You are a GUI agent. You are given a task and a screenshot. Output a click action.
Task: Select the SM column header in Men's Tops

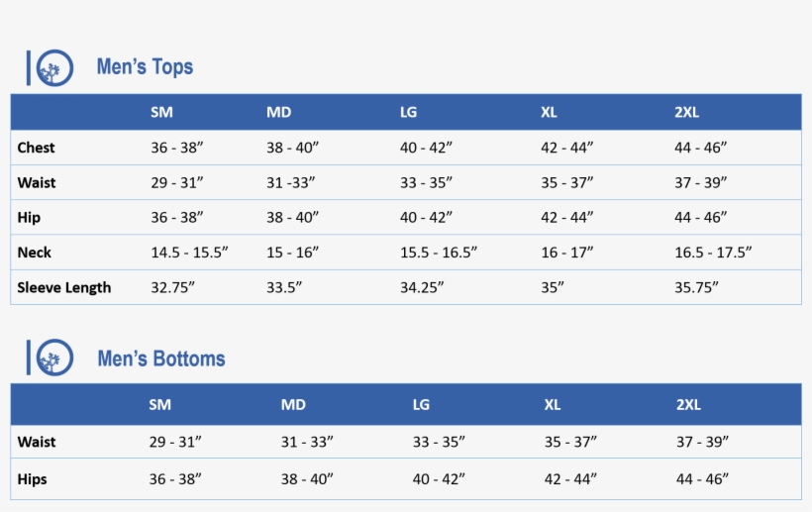[x=161, y=112]
